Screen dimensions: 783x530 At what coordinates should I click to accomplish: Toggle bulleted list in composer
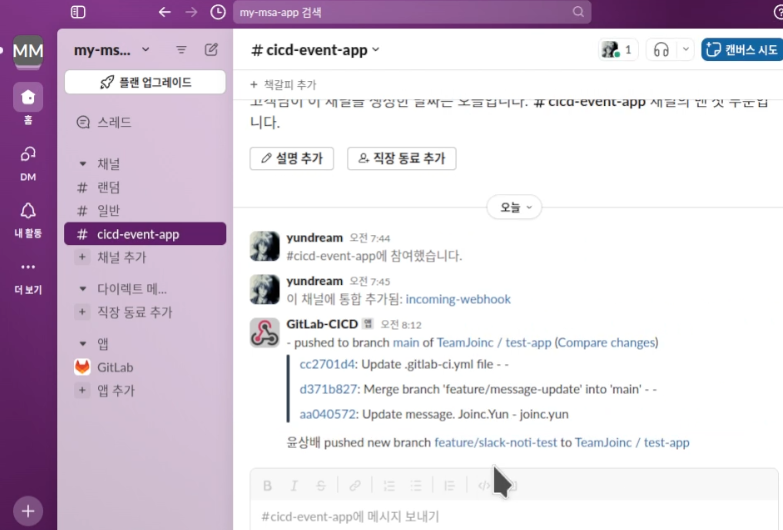click(x=416, y=485)
